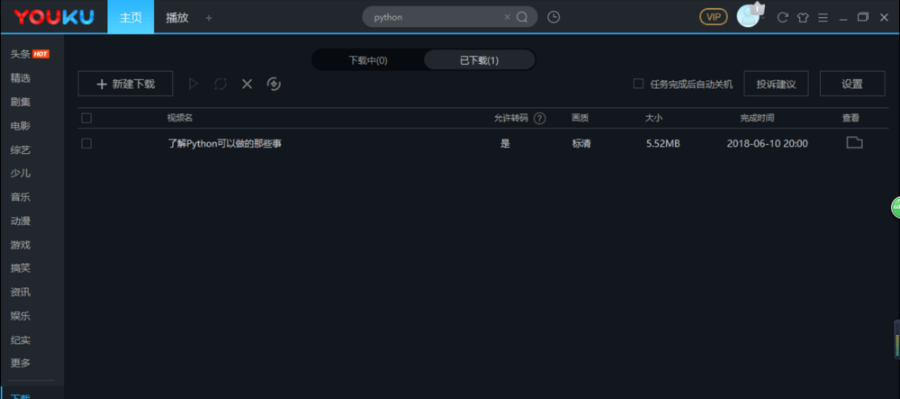The width and height of the screenshot is (900, 399).
Task: Toggle select-all checkbox in header
Action: click(87, 118)
